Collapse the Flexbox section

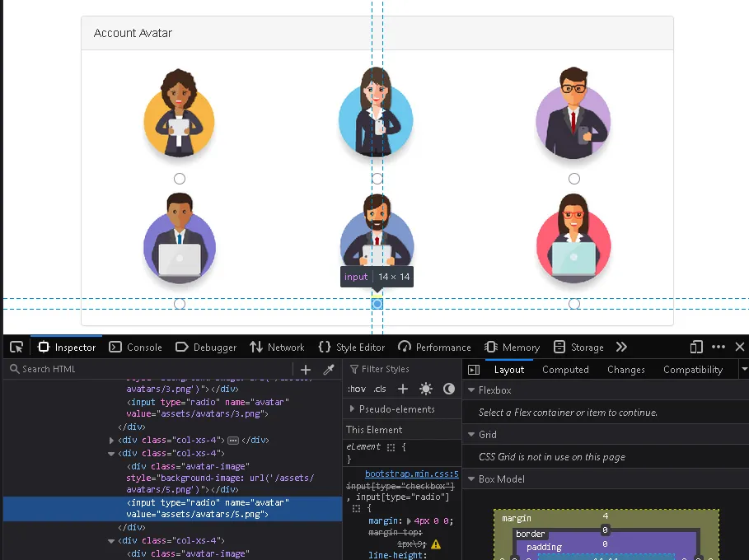[471, 390]
